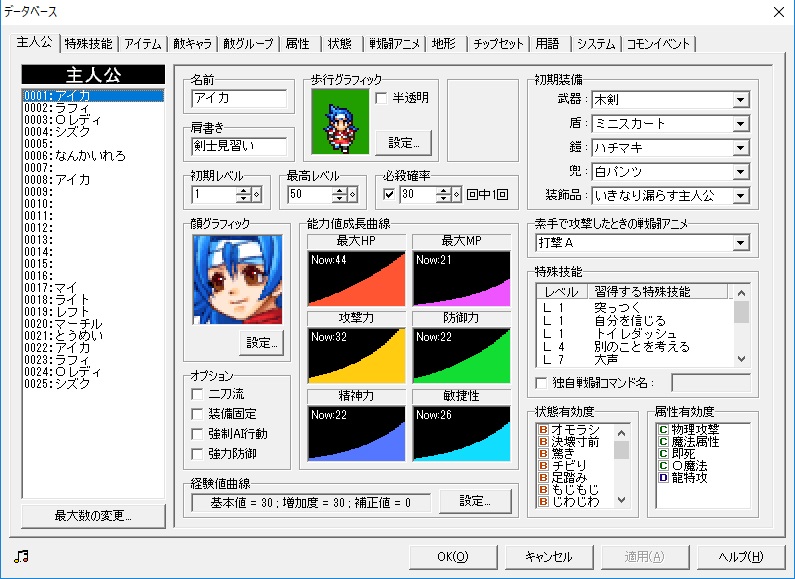Open help with ヘルプ(H) button
The image size is (795, 579).
(x=741, y=557)
